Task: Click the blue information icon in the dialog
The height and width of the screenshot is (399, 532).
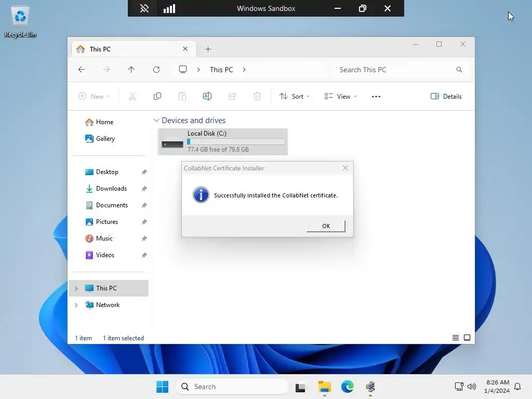Action: click(201, 195)
